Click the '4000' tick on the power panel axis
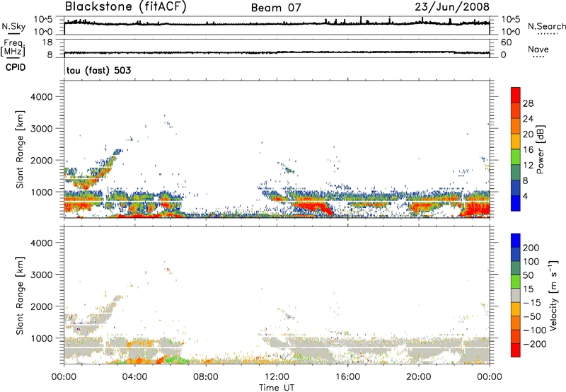Image resolution: width=566 pixels, height=392 pixels. (x=42, y=97)
